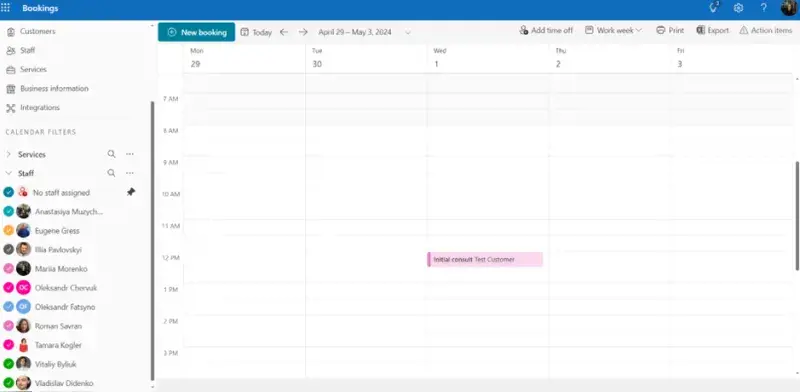Screen dimensions: 800x392
Task: Click Add time off
Action: tap(546, 31)
